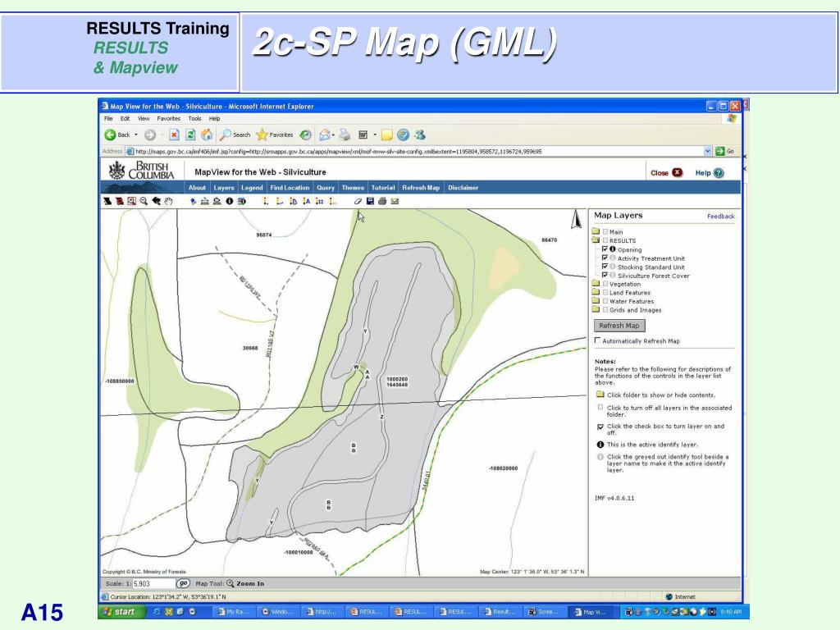840x630 pixels.
Task: Uncheck the Stocking Standard Unit layer
Action: (x=605, y=267)
